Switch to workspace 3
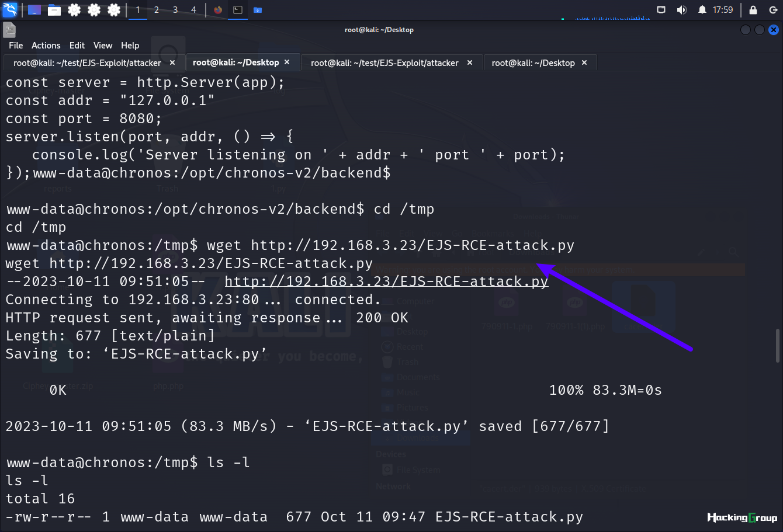 175,10
